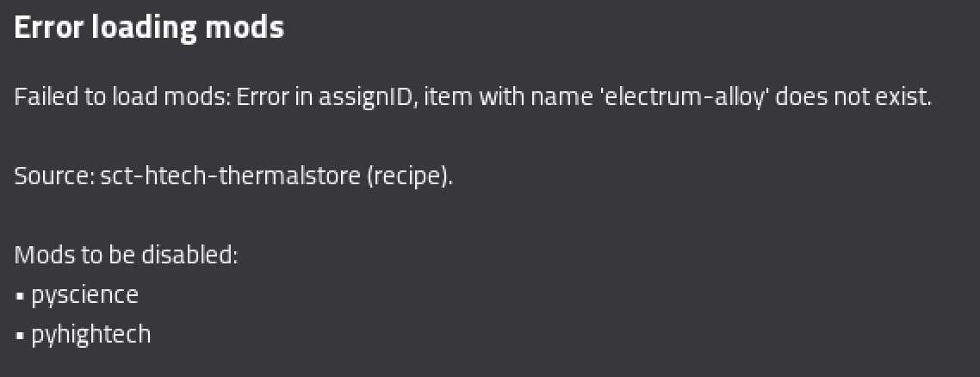Select the pyscience mod entry
Image resolution: width=980 pixels, height=377 pixels.
pos(85,295)
